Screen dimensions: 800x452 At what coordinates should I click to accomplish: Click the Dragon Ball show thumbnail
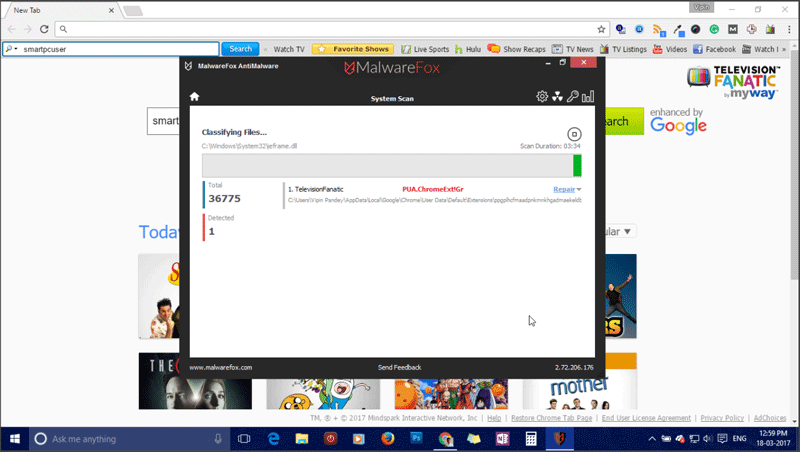point(451,394)
